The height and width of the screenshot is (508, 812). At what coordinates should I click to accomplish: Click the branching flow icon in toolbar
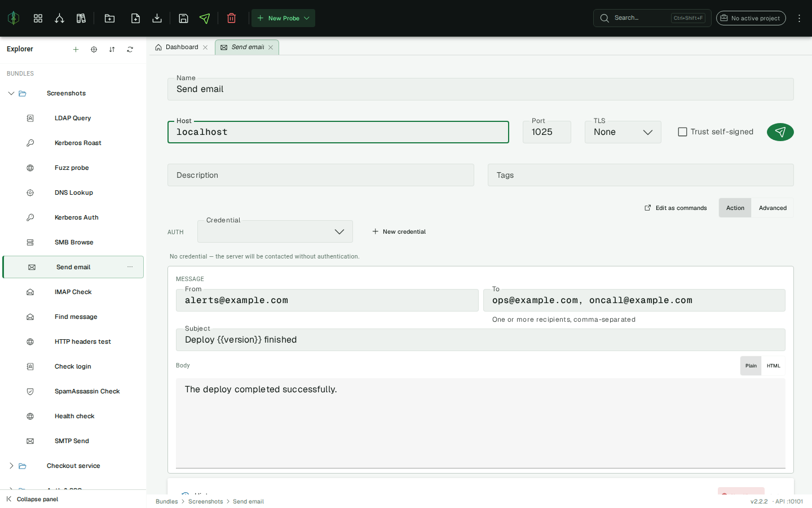[59, 18]
